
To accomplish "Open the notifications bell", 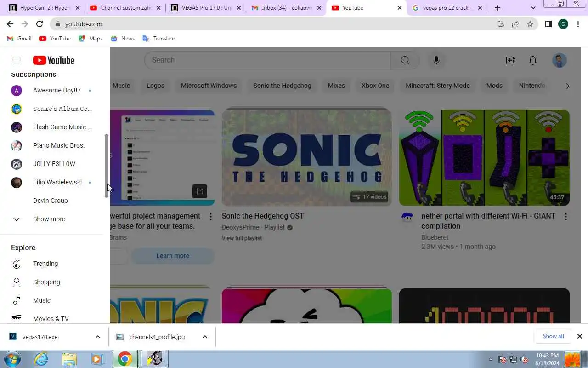I will (533, 60).
